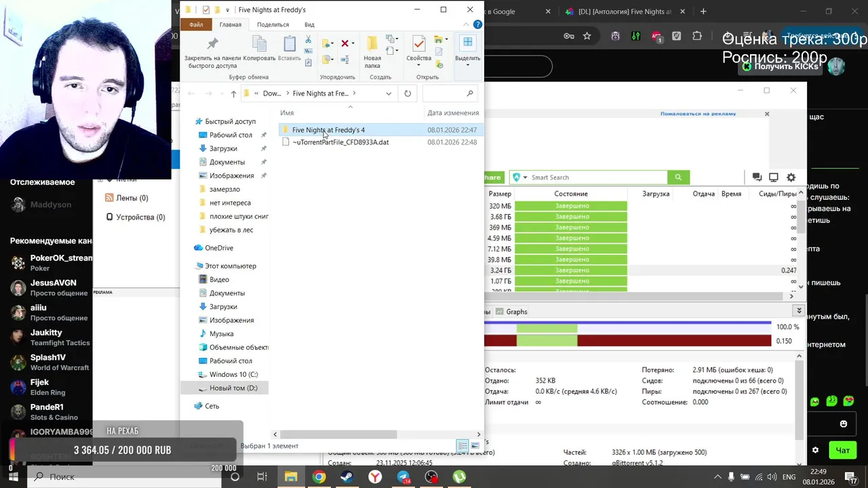This screenshot has width=868, height=488.
Task: Open Выделить dropdown in the ribbon
Action: pos(467,52)
